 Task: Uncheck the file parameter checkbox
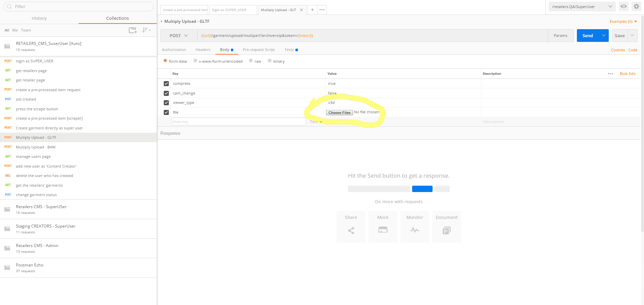(x=166, y=112)
